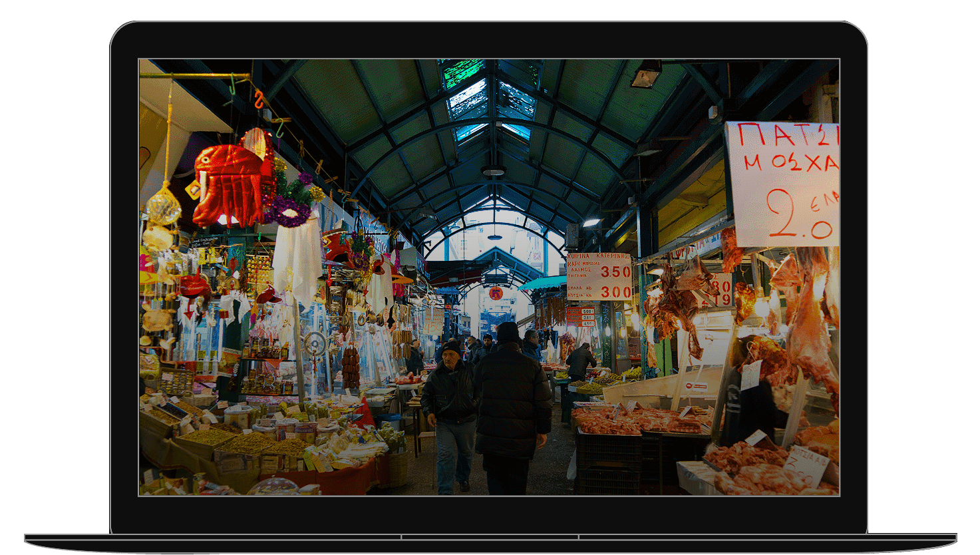Click the handwritten price tag at bottom right
This screenshot has height=555, width=980.
806,464
